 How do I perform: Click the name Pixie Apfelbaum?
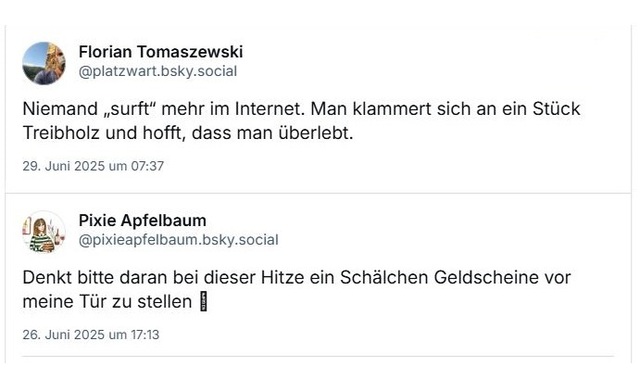point(142,220)
